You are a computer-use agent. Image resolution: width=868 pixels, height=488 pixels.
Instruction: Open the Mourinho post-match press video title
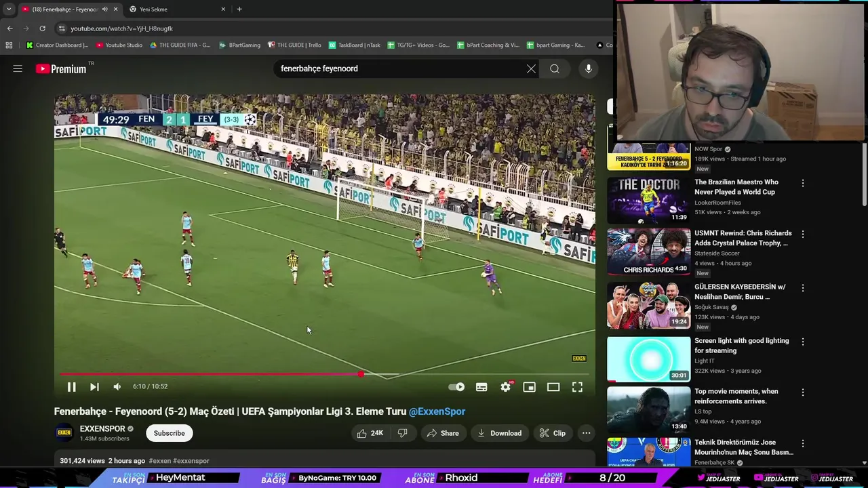743,447
